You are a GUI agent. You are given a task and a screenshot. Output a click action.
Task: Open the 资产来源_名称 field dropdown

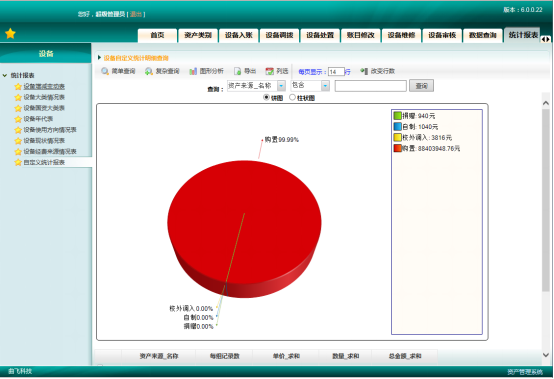281,85
